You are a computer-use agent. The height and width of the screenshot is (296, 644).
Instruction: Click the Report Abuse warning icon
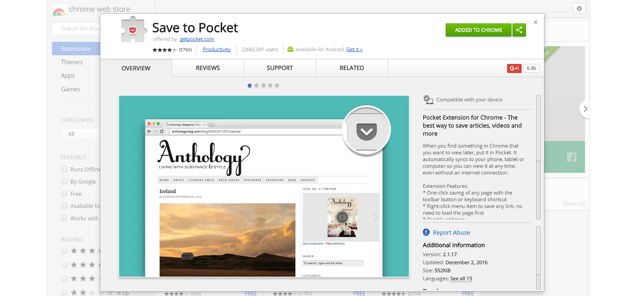point(426,232)
